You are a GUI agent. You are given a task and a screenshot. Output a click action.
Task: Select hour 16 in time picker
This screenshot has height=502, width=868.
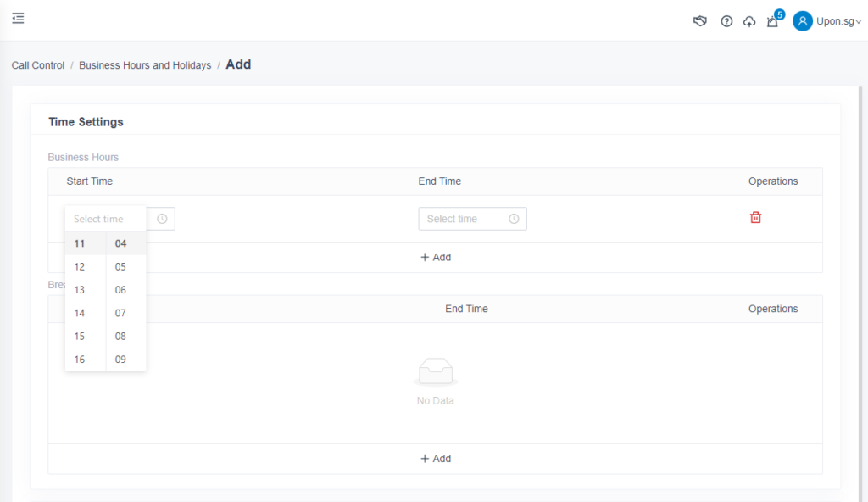(x=80, y=360)
